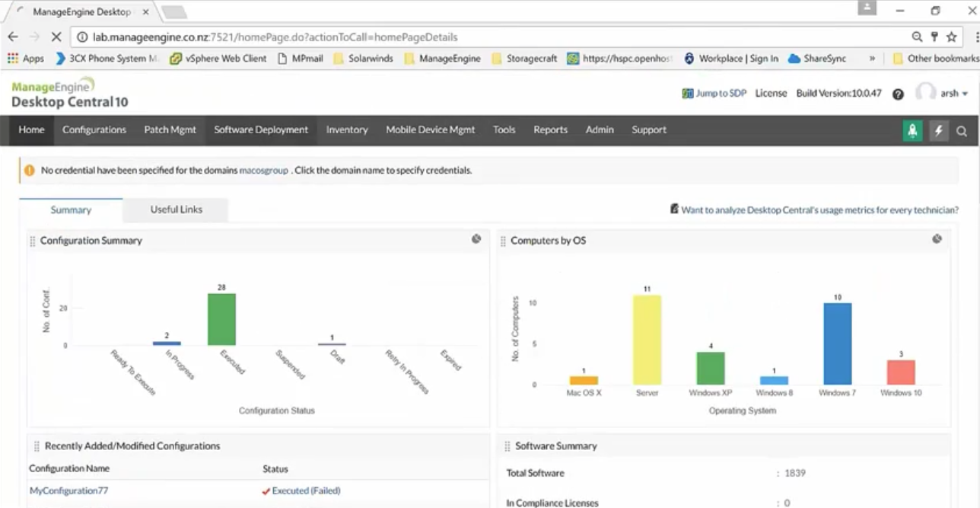980x508 pixels.
Task: Open search with the magnifier icon in navbar
Action: pos(962,131)
